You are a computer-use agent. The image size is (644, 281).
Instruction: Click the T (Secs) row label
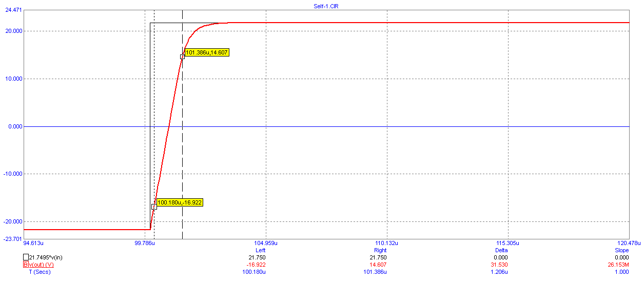coord(40,272)
